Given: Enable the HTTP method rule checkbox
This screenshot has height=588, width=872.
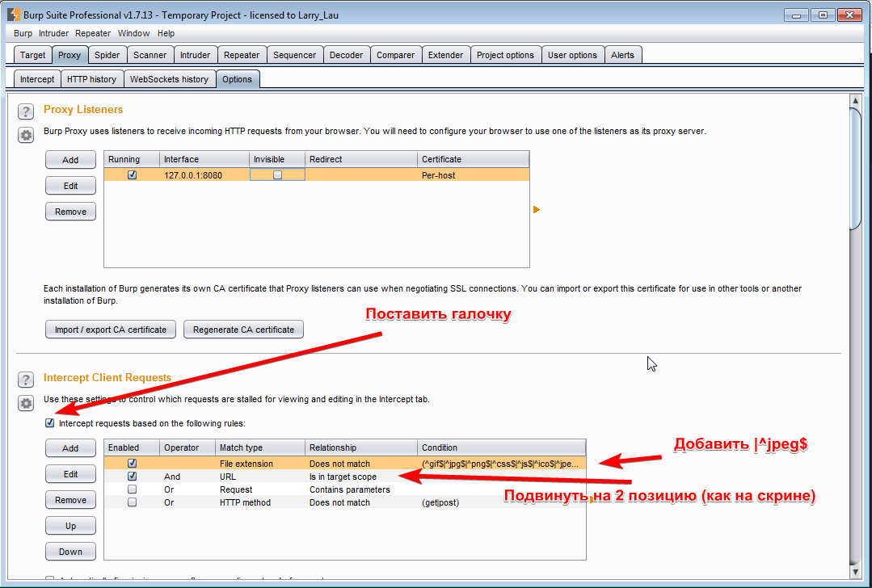Looking at the screenshot, I should pyautogui.click(x=133, y=502).
